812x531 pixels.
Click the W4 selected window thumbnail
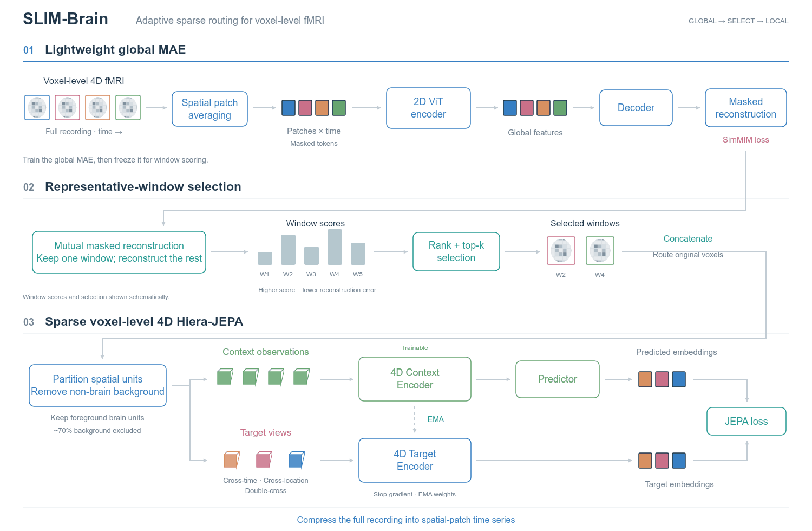click(600, 250)
